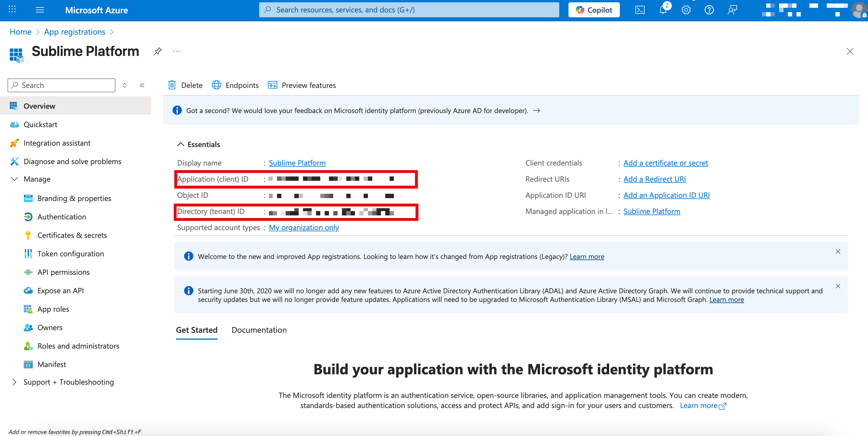868x436 pixels.
Task: Select the Get Started tab
Action: 197,330
